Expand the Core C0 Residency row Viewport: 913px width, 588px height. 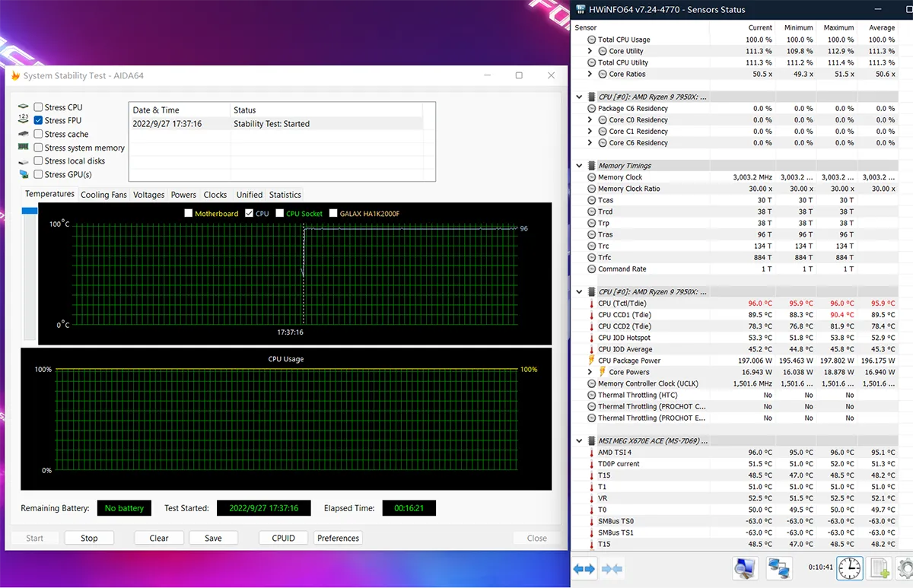[591, 120]
